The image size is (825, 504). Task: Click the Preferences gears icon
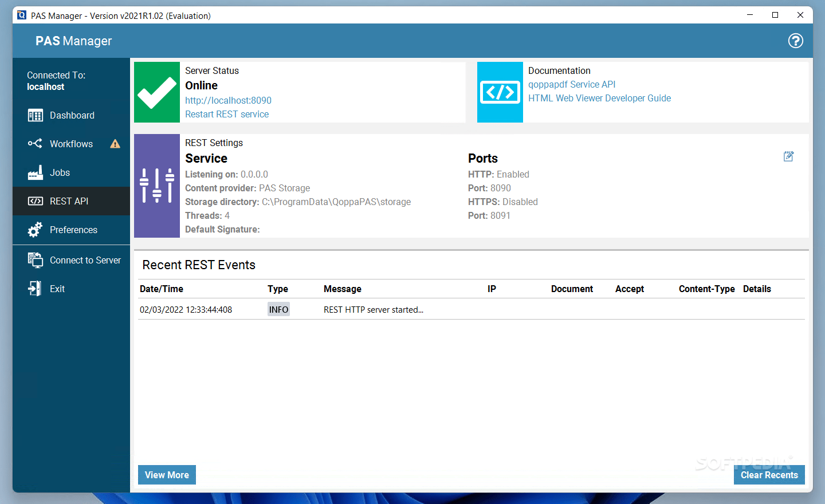tap(35, 230)
